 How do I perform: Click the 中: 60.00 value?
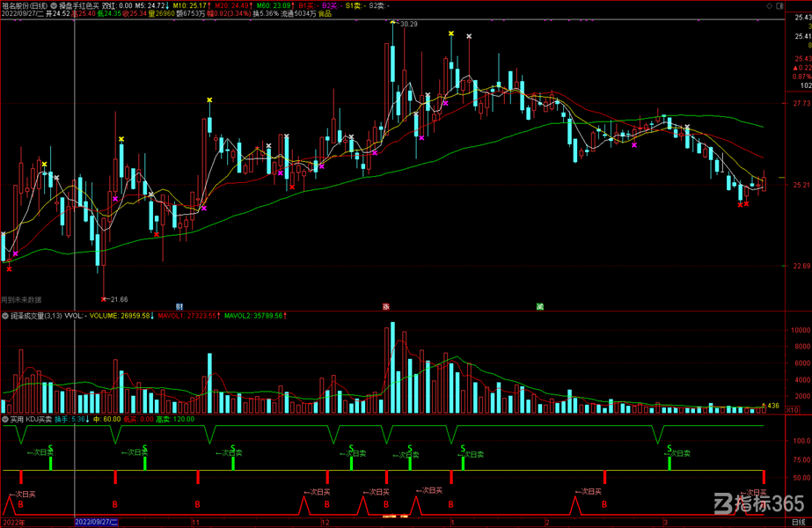point(106,419)
